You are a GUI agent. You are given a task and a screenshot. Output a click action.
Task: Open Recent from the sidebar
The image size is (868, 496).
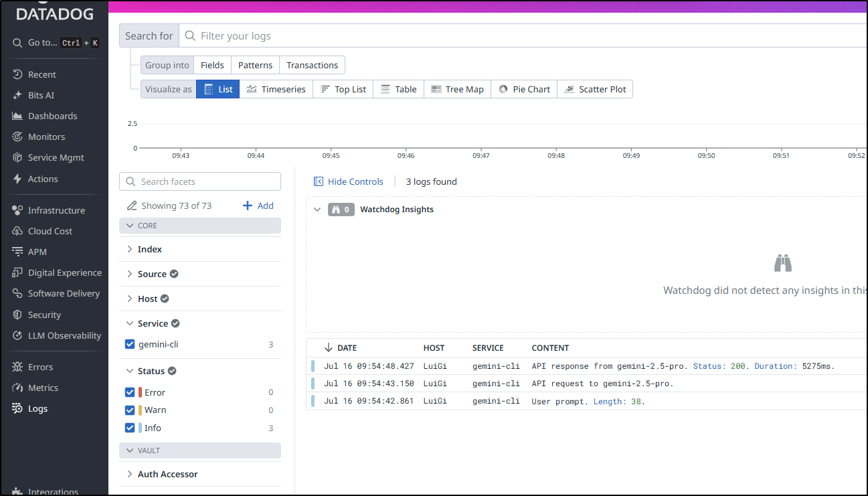41,74
